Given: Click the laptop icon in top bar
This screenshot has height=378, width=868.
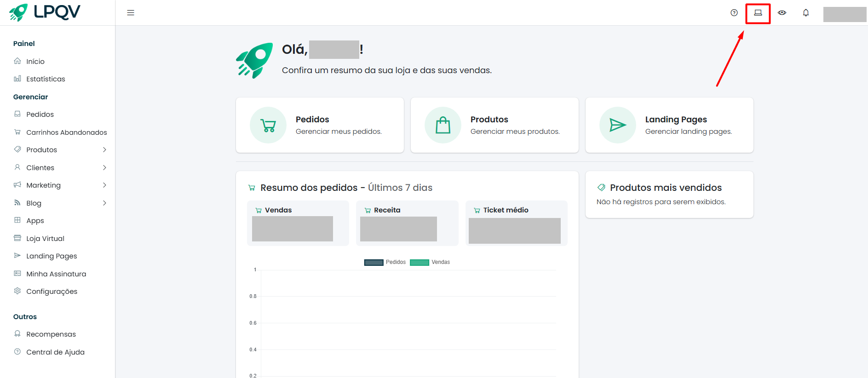Looking at the screenshot, I should pos(758,13).
